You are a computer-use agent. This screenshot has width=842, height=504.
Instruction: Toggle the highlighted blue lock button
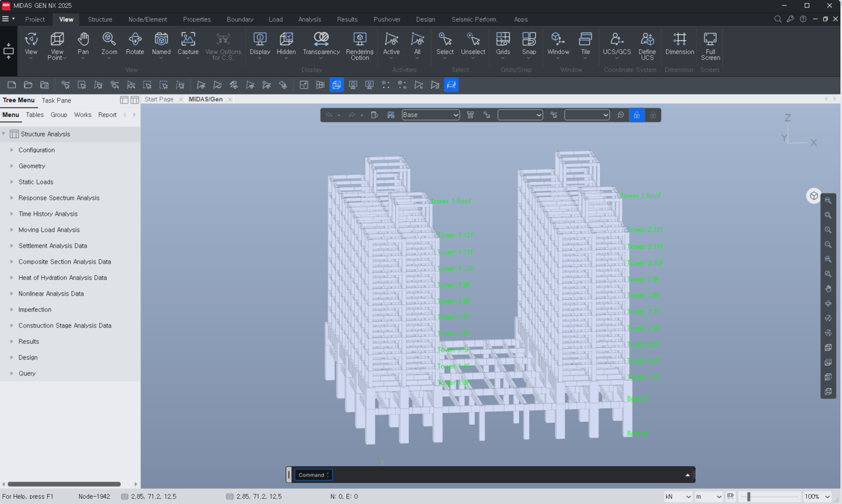click(636, 115)
